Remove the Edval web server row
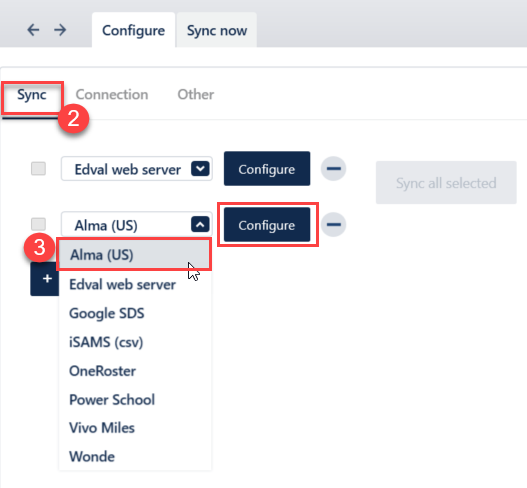The height and width of the screenshot is (488, 527). 333,168
